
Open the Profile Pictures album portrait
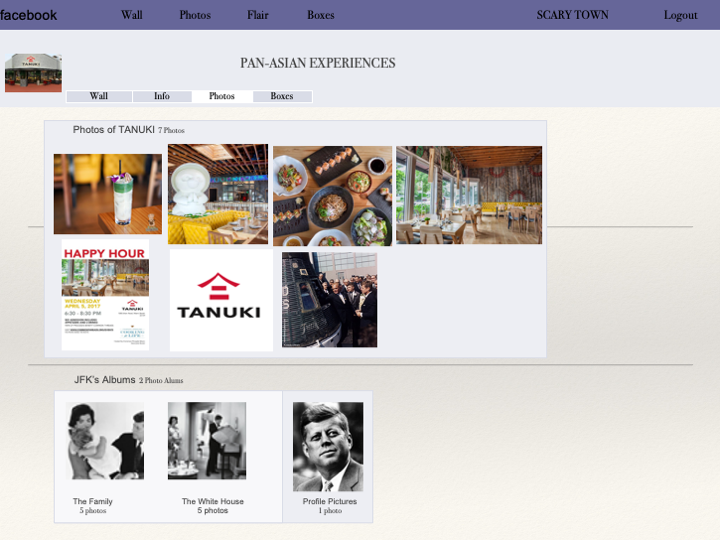(328, 447)
